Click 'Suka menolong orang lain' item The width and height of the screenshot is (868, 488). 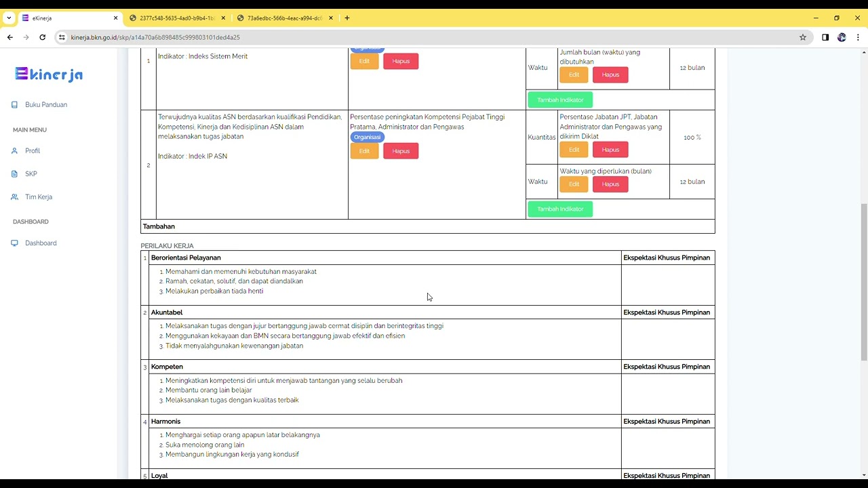click(x=205, y=445)
